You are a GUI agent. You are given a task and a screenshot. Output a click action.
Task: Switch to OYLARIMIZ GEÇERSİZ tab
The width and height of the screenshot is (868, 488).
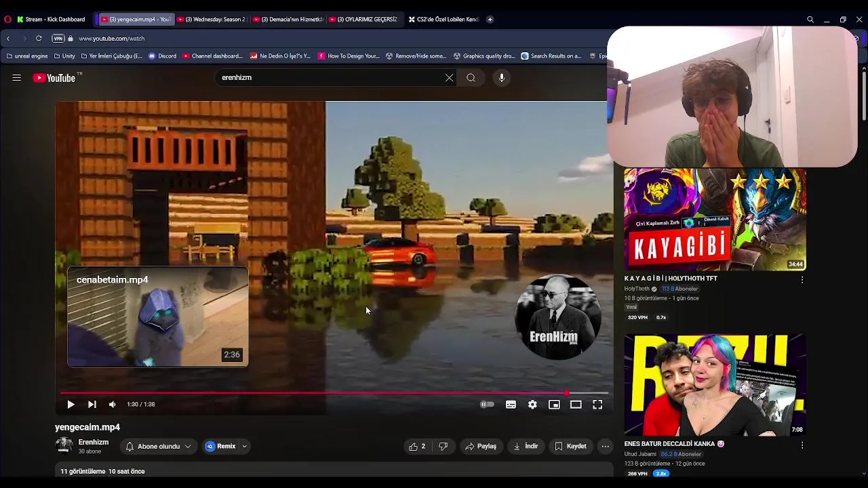[x=364, y=20]
